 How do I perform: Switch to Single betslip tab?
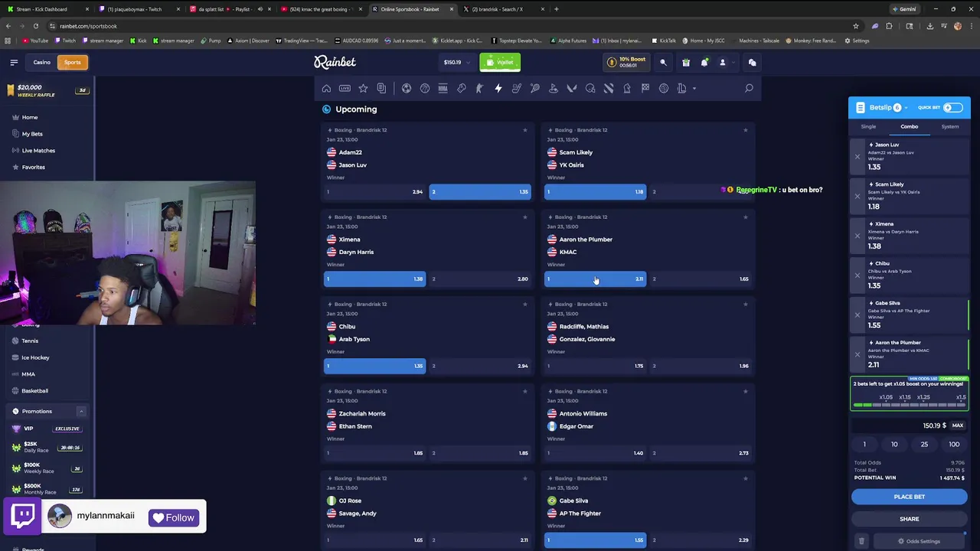(x=868, y=127)
